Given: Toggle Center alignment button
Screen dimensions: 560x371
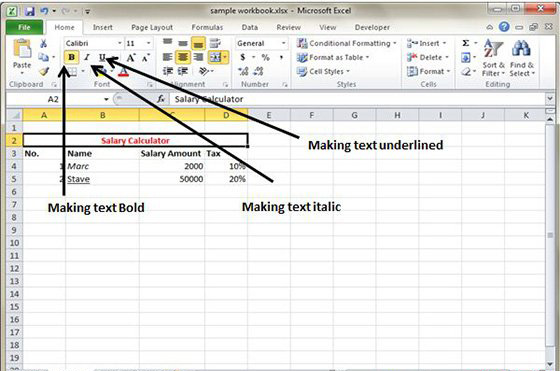Looking at the screenshot, I should point(183,57).
